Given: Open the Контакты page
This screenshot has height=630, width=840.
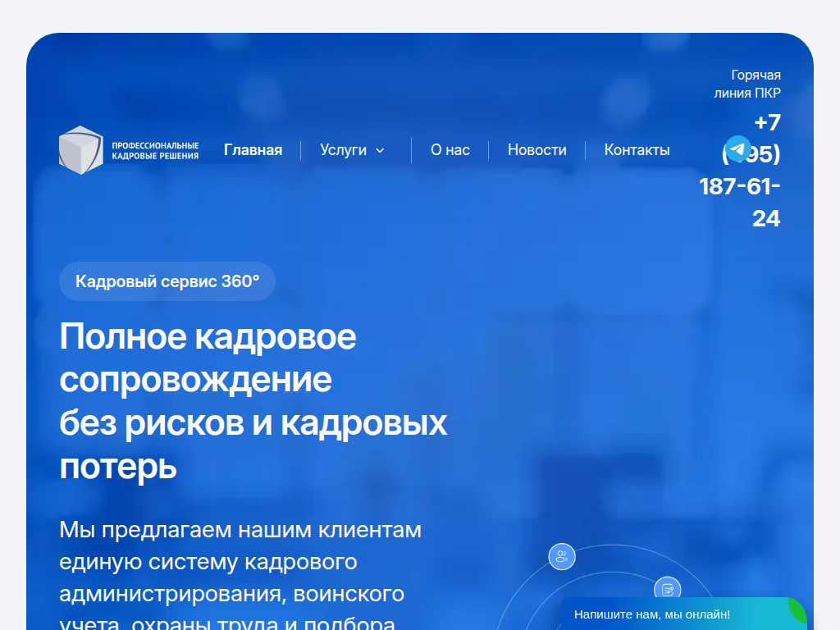Looking at the screenshot, I should click(x=637, y=150).
